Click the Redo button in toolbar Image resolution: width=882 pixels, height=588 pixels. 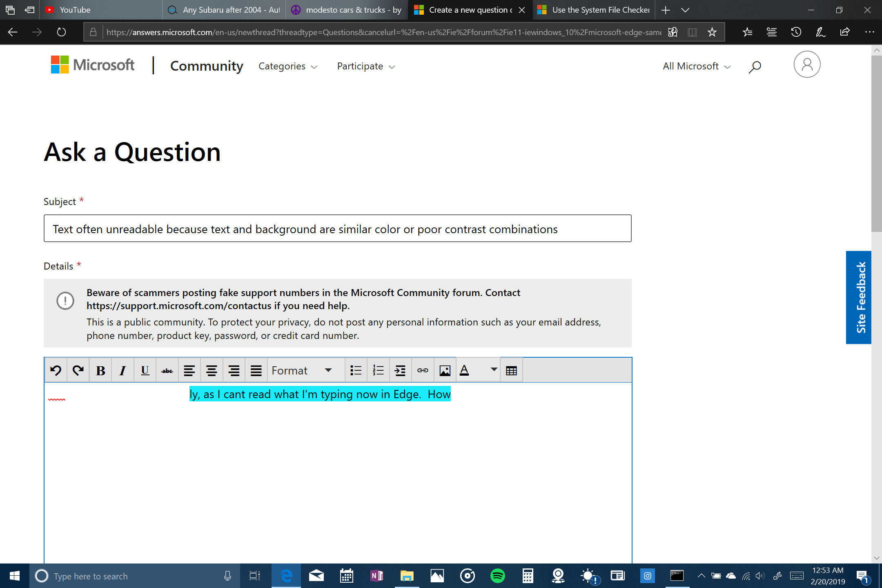pyautogui.click(x=78, y=370)
